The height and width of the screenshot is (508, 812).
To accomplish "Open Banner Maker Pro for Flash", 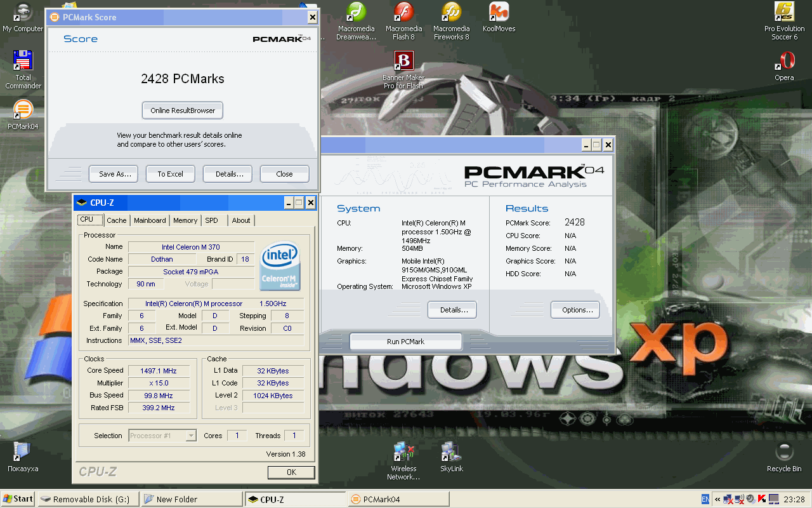I will coord(403,70).
